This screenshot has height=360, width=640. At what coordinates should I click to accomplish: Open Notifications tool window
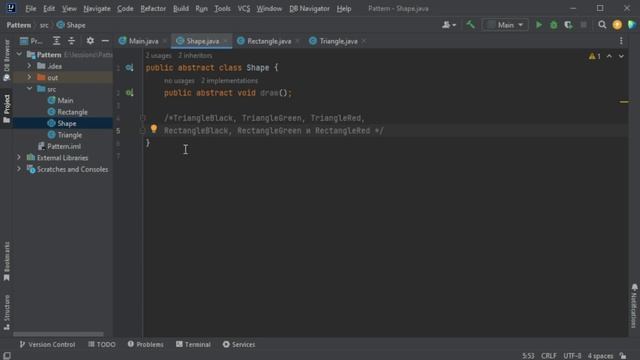click(634, 306)
